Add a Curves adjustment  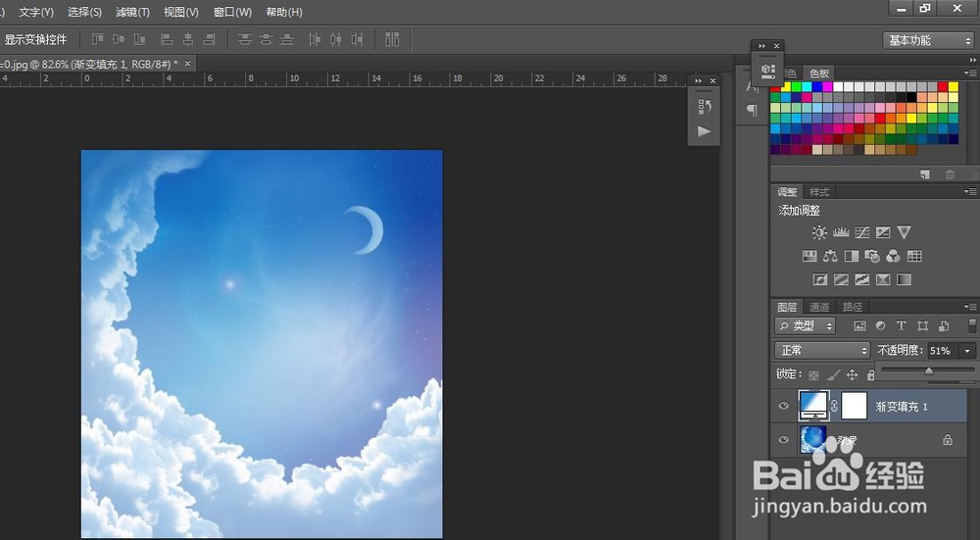point(861,232)
